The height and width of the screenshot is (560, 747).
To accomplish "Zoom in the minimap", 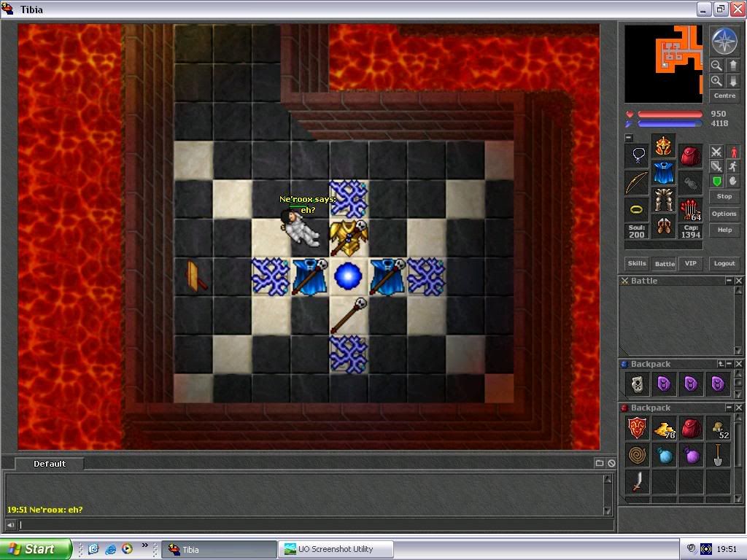I will point(716,81).
